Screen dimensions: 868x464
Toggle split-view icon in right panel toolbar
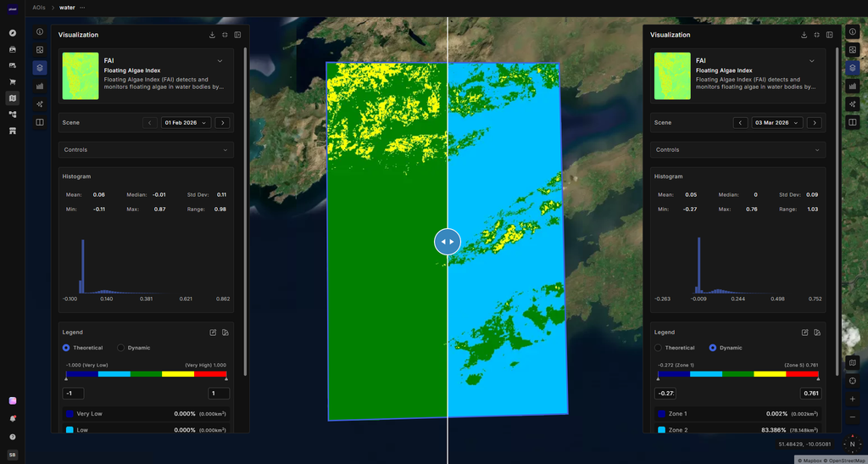(x=853, y=122)
